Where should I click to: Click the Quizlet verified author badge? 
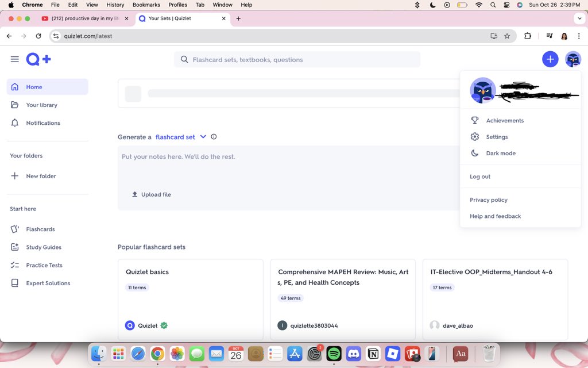164,325
